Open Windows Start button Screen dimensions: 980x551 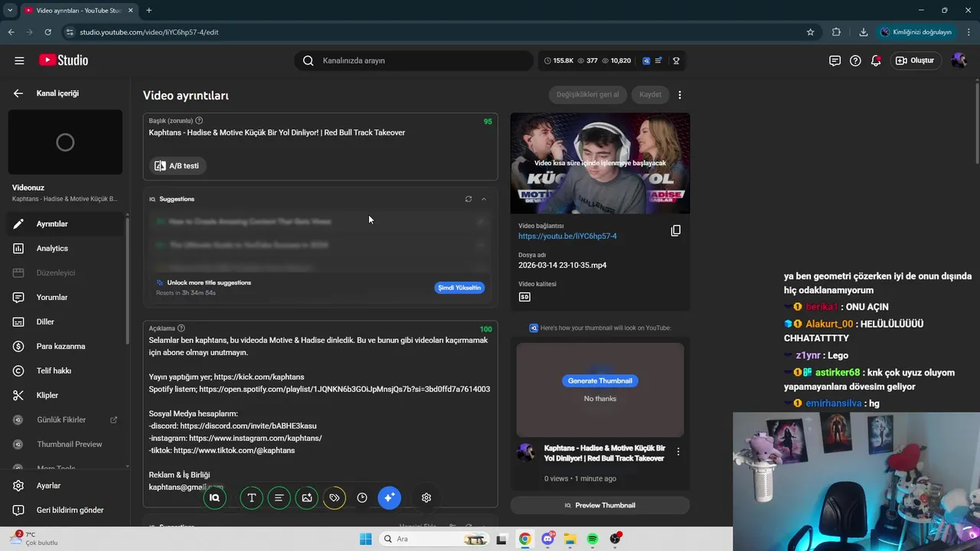coord(366,539)
